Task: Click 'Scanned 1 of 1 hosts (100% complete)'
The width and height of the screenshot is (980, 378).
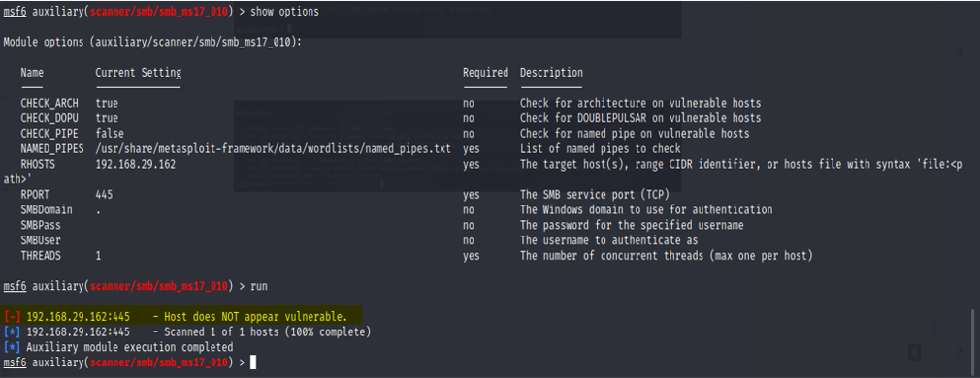Action: (267, 331)
